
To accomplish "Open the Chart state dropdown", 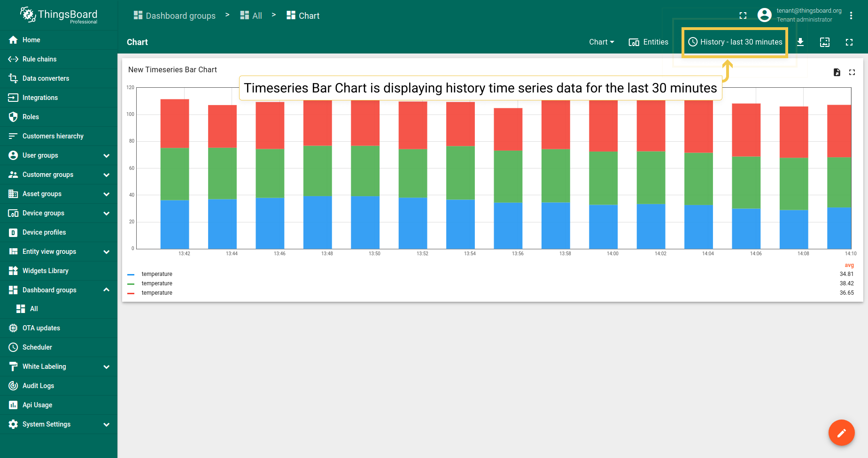I will 601,42.
